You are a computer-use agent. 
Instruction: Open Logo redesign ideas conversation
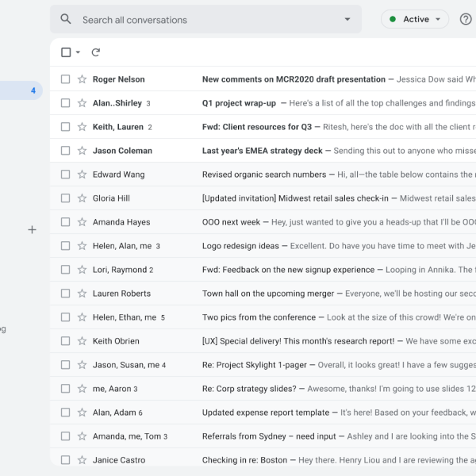(x=240, y=246)
